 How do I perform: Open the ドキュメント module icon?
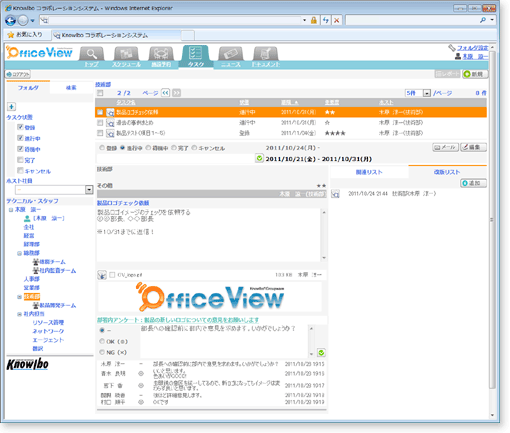pos(265,53)
